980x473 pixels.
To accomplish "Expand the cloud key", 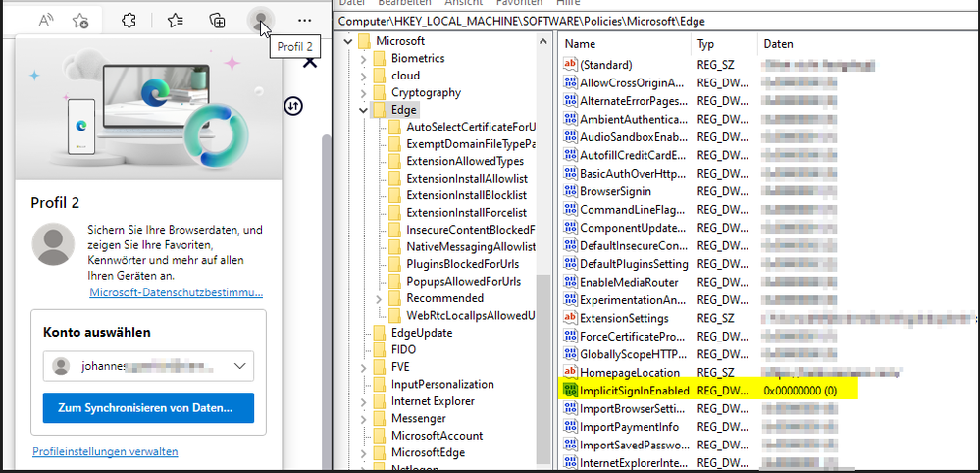I will 364,76.
